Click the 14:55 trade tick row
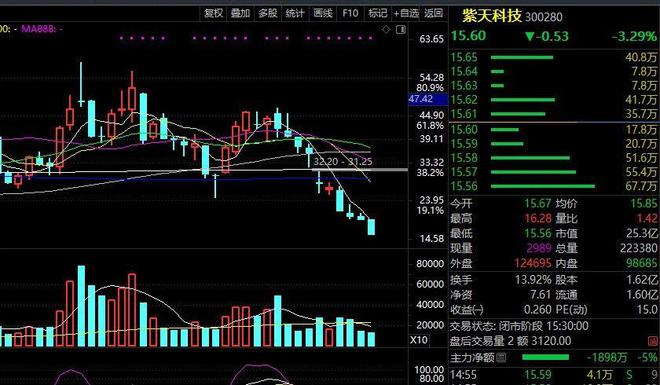The image size is (660, 385). (554, 374)
